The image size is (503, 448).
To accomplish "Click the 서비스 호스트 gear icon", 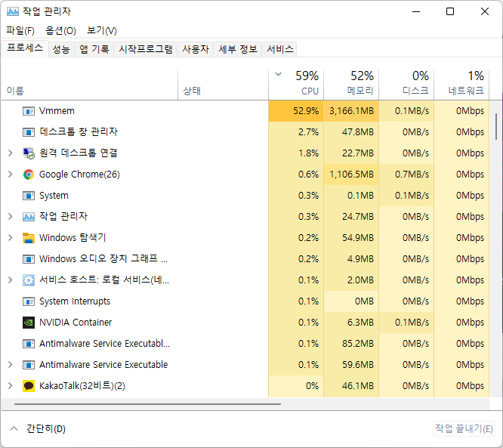I will 29,280.
